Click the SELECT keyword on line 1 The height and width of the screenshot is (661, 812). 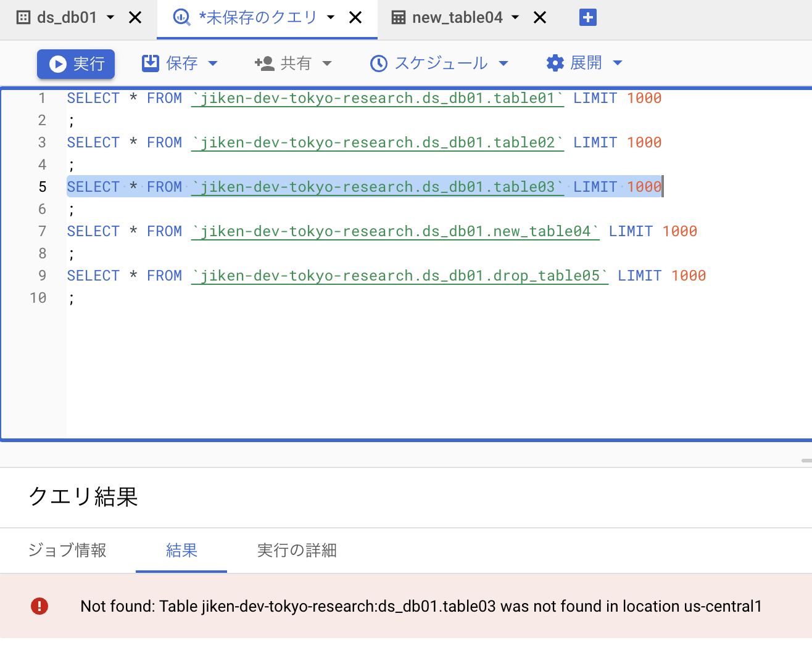pos(93,98)
